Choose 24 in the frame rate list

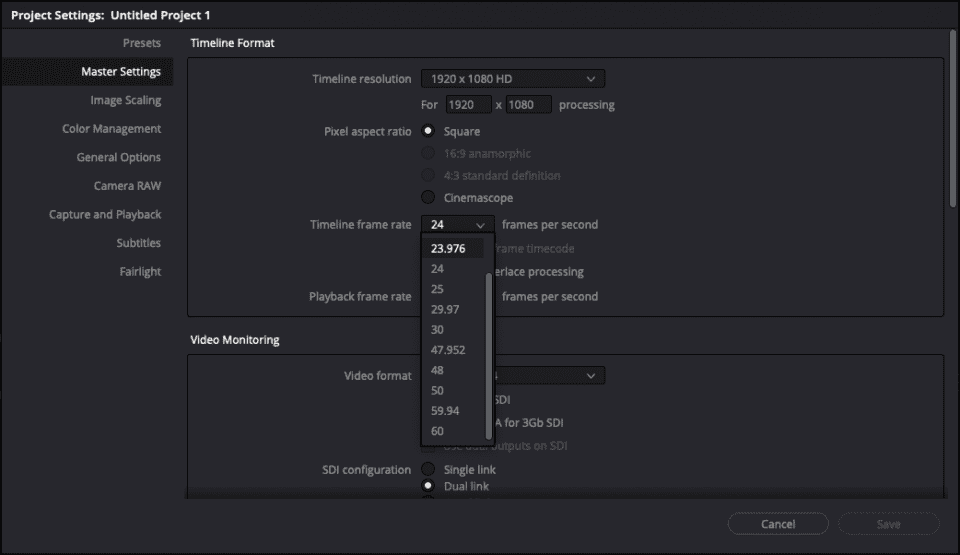(x=454, y=269)
